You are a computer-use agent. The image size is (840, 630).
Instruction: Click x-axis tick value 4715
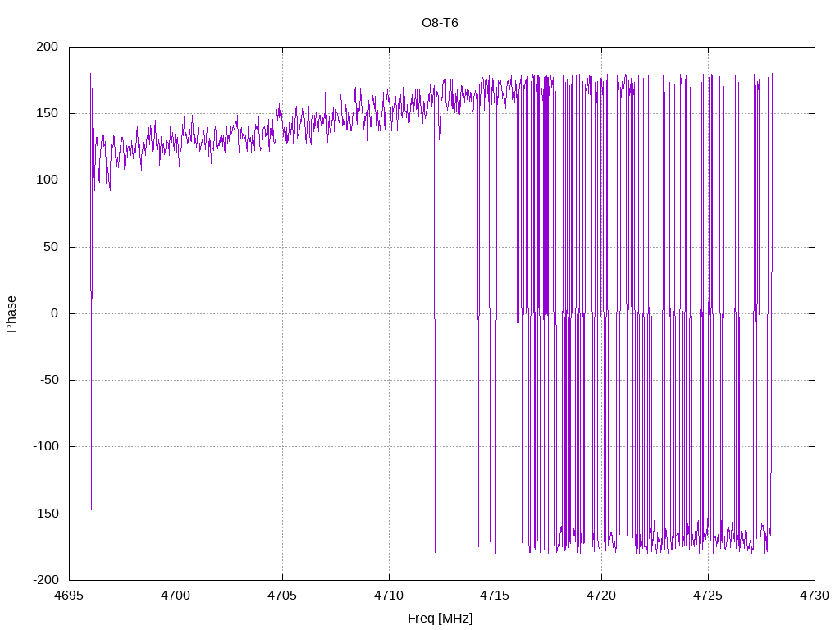click(x=495, y=596)
